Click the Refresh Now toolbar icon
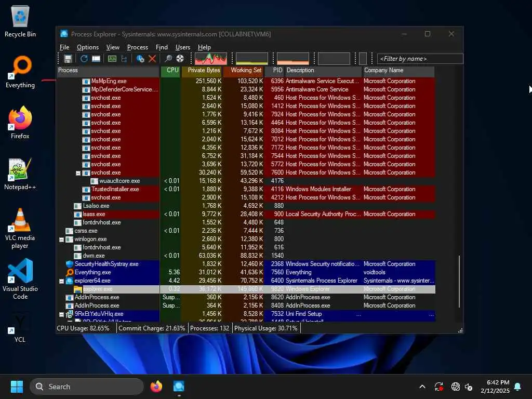 pyautogui.click(x=84, y=59)
